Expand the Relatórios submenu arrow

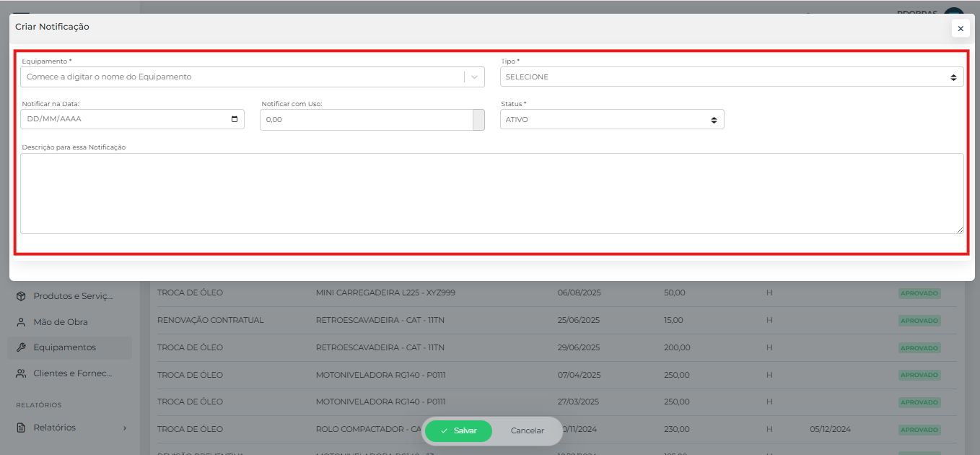click(x=124, y=428)
